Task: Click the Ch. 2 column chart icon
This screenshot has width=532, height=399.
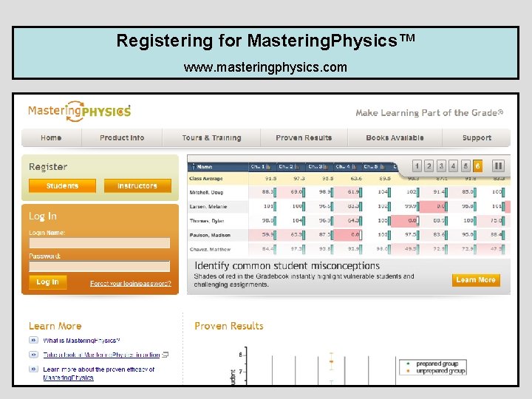Action: (x=297, y=166)
